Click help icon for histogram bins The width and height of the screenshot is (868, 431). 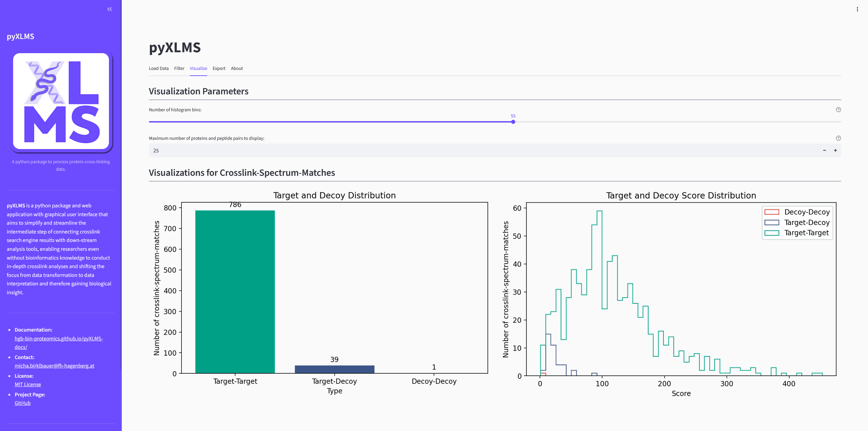click(838, 110)
